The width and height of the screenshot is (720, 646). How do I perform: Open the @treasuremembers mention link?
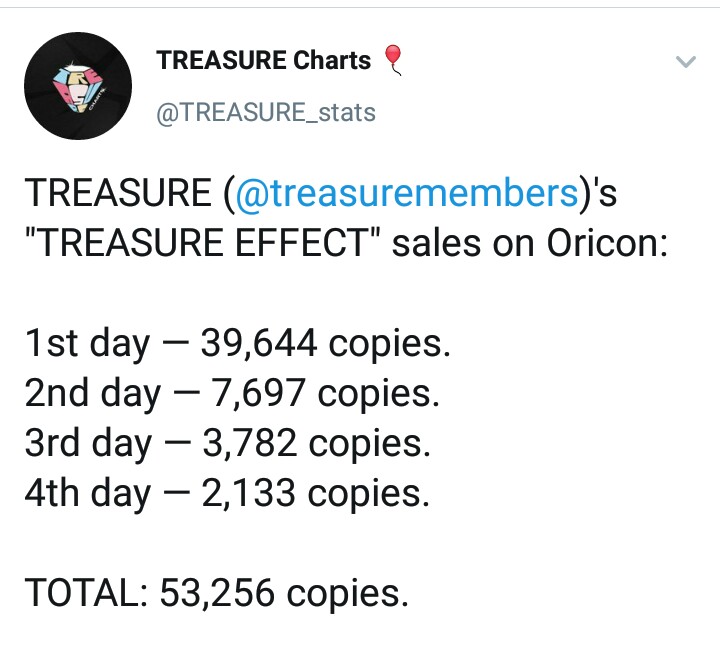pos(407,193)
